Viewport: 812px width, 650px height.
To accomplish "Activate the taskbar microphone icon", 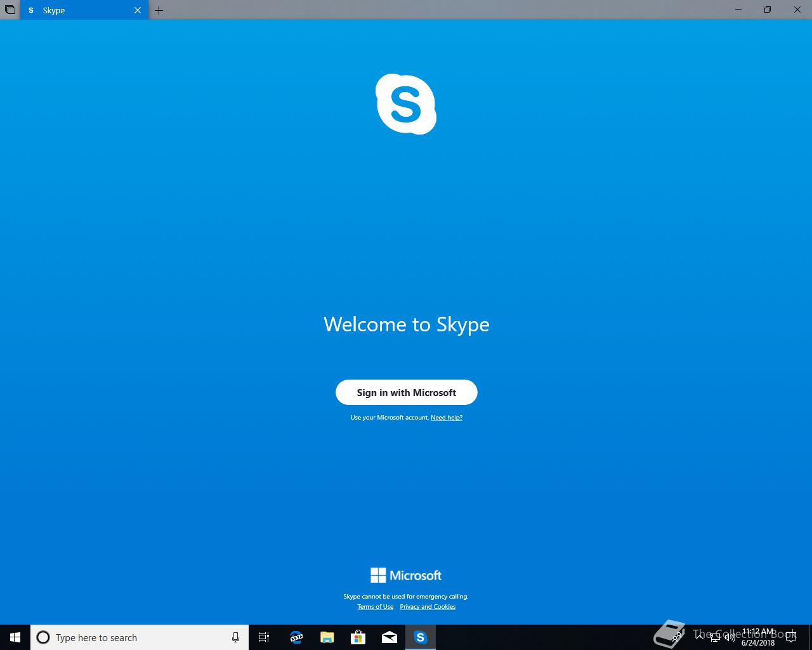I will [235, 637].
